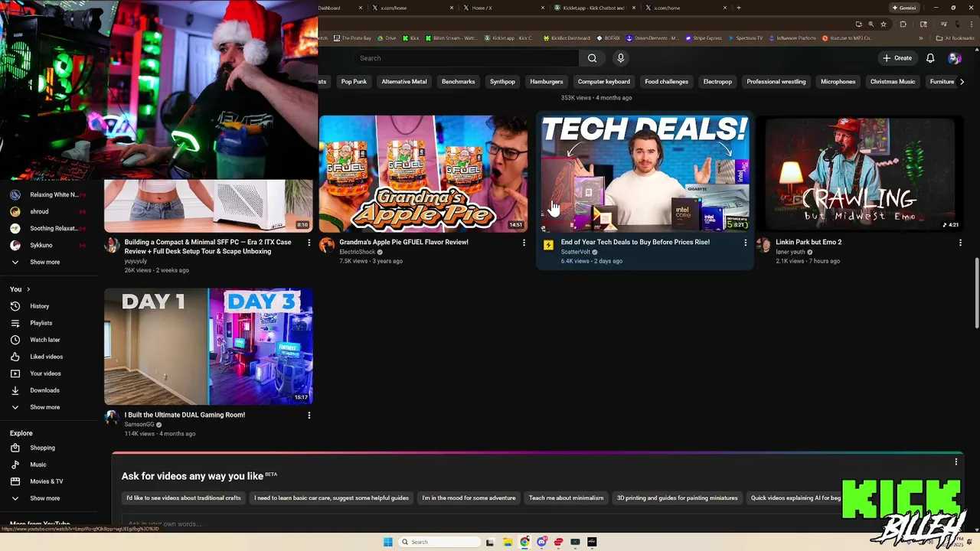Open options for Grandma's Apple Pie video
Viewport: 980px width, 551px height.
pos(524,243)
